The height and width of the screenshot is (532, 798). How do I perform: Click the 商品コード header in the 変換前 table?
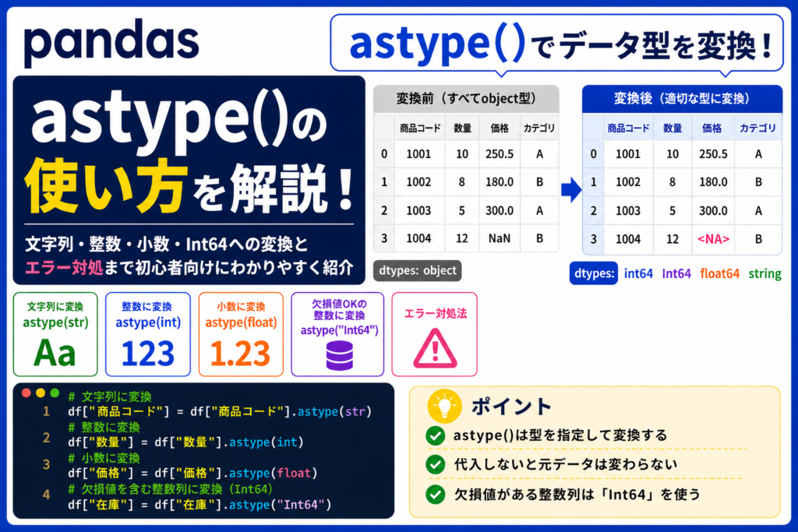pos(420,129)
